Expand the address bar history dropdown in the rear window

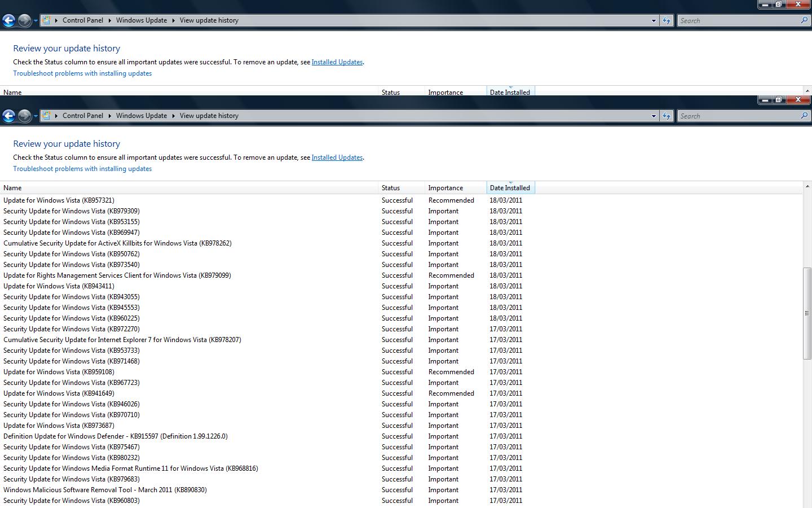654,20
